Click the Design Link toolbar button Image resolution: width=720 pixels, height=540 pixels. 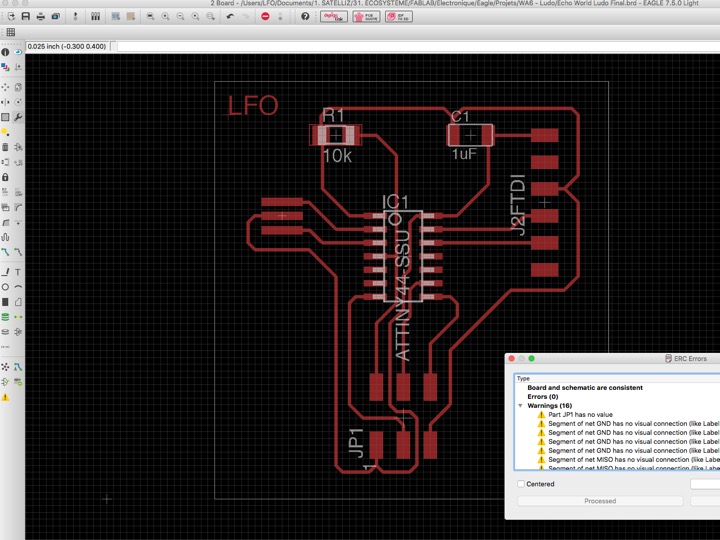pyautogui.click(x=334, y=17)
